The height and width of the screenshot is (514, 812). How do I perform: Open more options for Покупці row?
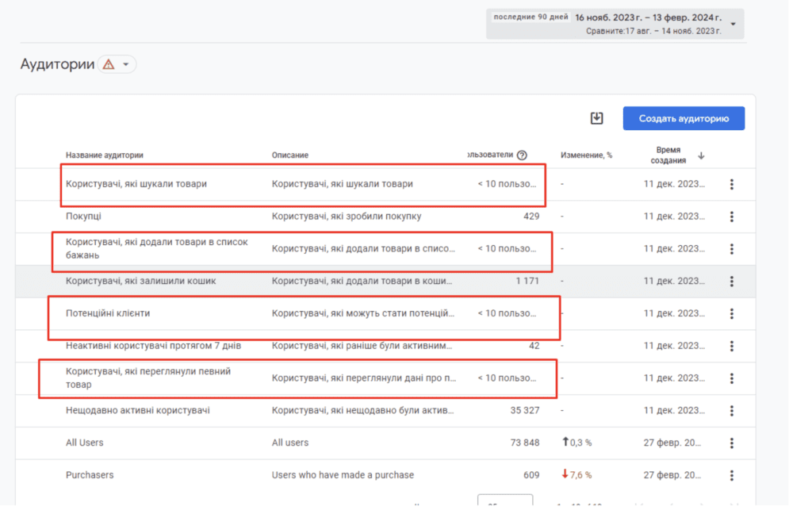(732, 217)
